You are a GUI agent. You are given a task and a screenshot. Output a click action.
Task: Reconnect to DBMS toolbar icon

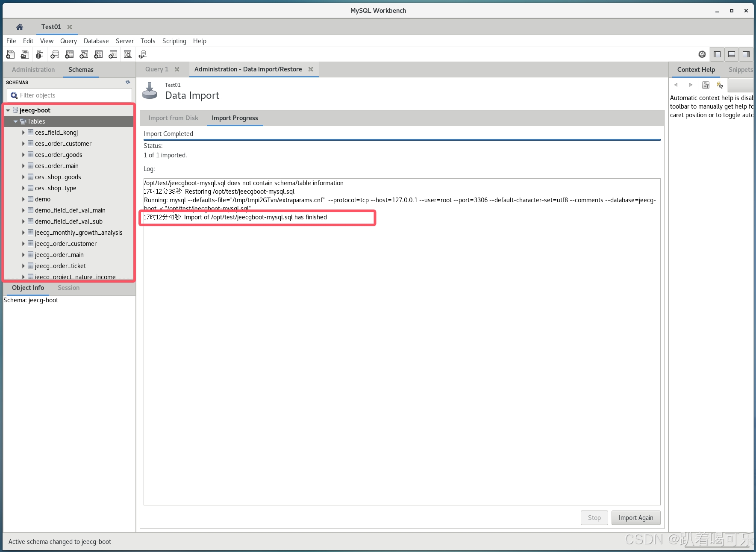pyautogui.click(x=143, y=54)
